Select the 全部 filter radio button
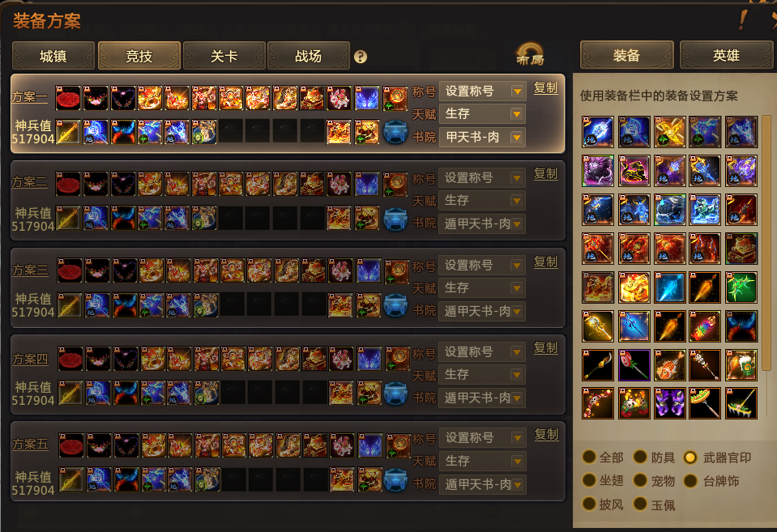This screenshot has height=532, width=777. (x=589, y=457)
